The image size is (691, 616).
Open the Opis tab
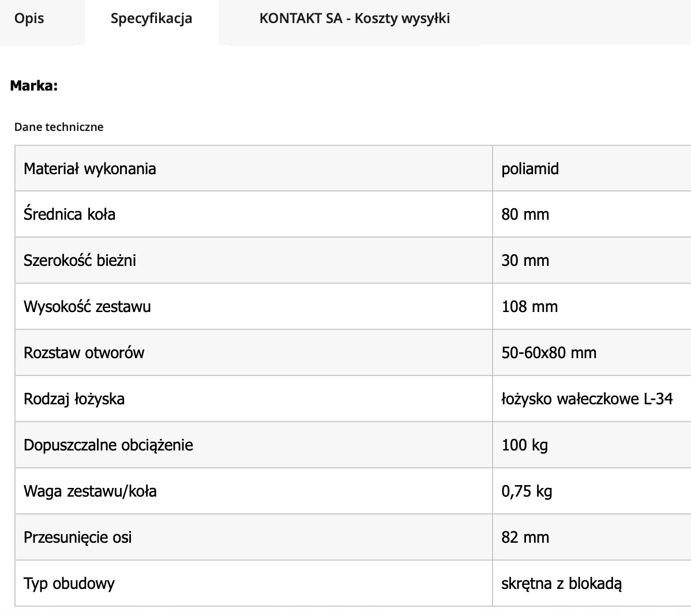[29, 18]
